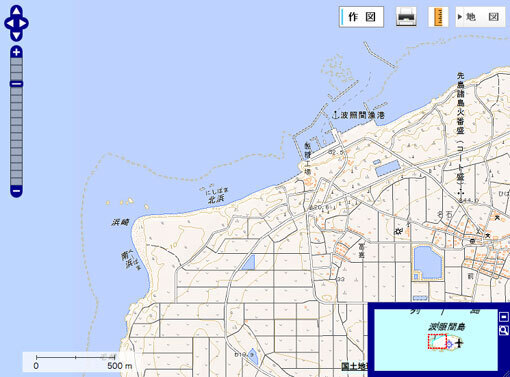
Task: Click the magnifier icon on the overview map
Action: pos(504,330)
